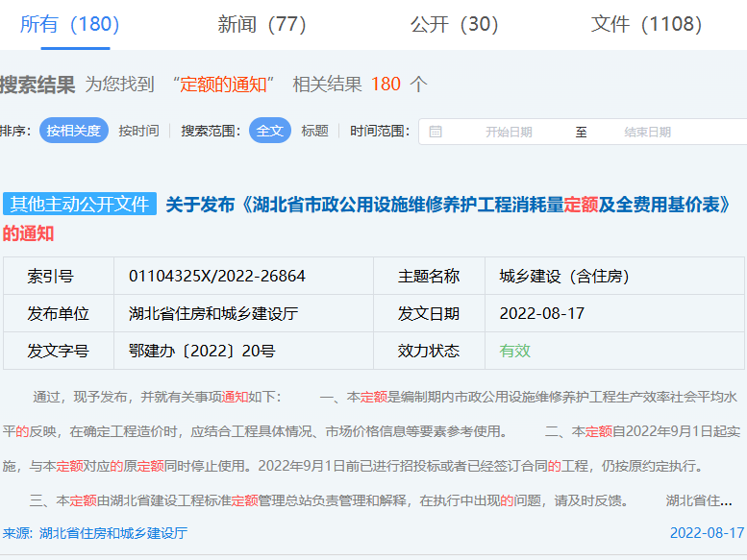
Task: Open the 新闻 (77) tab
Action: click(x=261, y=24)
